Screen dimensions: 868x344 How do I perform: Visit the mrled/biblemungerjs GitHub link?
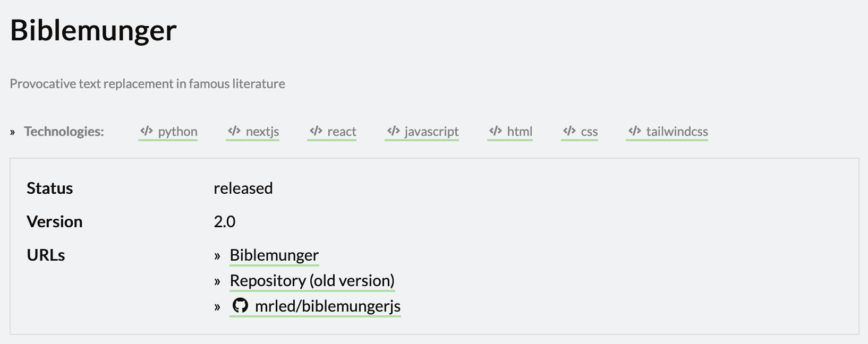click(328, 306)
